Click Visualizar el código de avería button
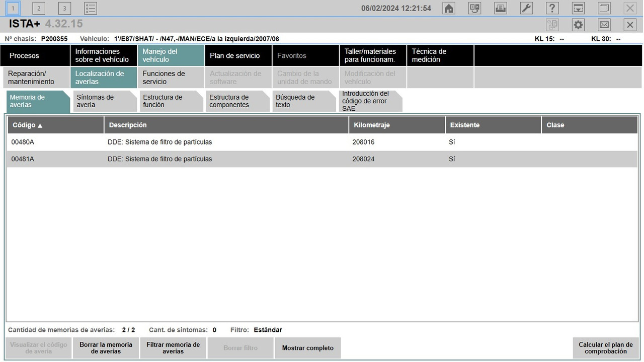The width and height of the screenshot is (644, 362). [39, 348]
